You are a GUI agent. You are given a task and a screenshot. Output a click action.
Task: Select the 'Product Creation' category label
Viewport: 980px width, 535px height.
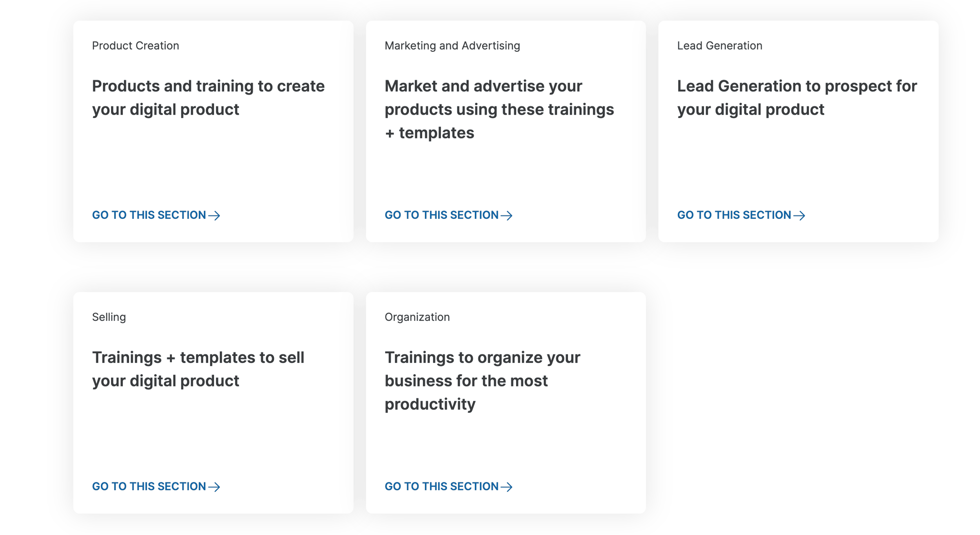(136, 46)
